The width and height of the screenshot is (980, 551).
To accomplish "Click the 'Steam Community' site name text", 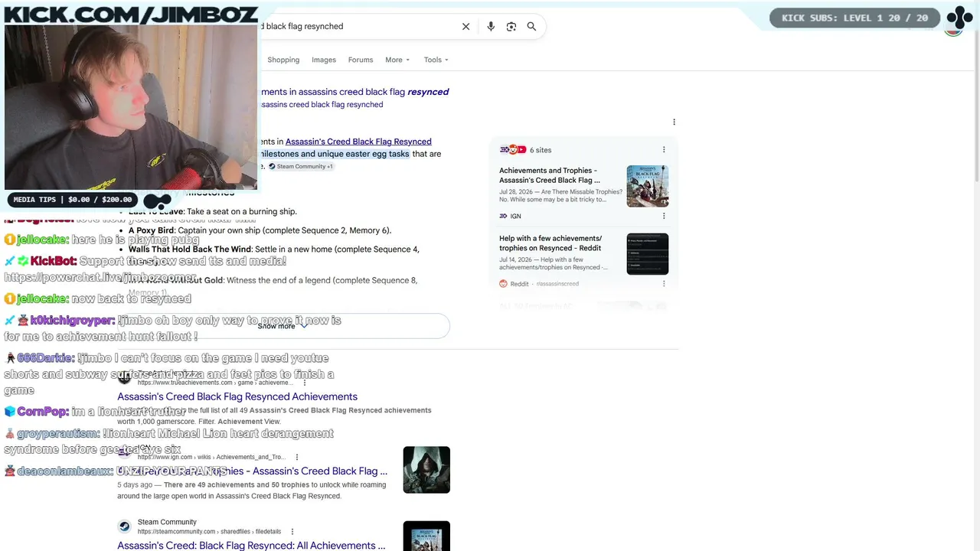I will 167,522.
